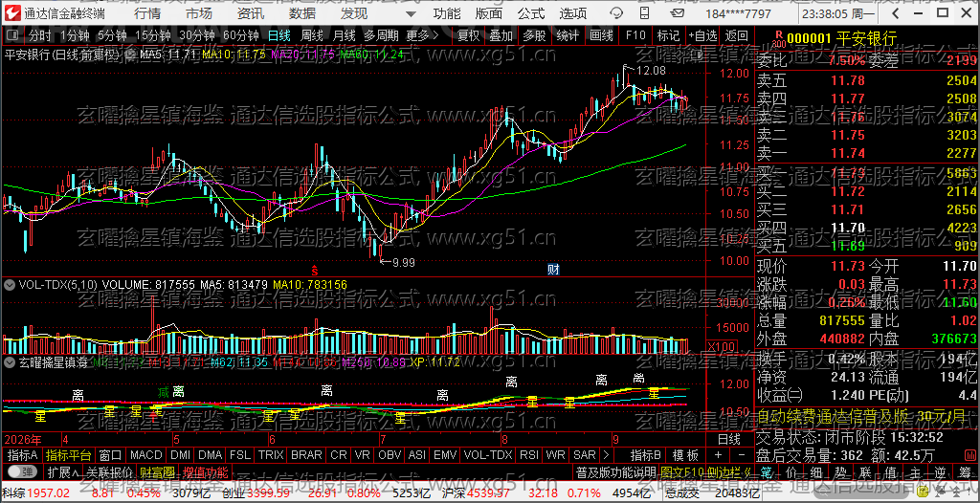980x503 pixels.
Task: Toggle the 玄曜擒星镇海 indicator collapse circle
Action: pos(10,361)
